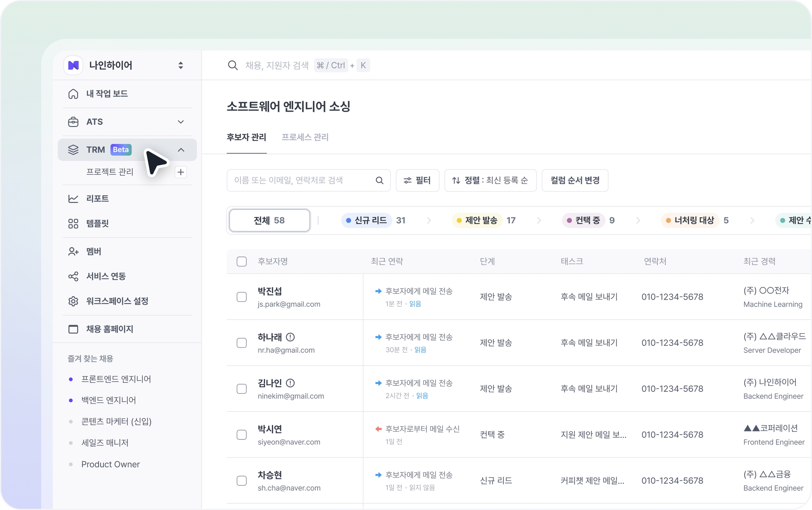This screenshot has height=510, width=812.
Task: Switch to the 프로세스 관리 tab
Action: [305, 137]
